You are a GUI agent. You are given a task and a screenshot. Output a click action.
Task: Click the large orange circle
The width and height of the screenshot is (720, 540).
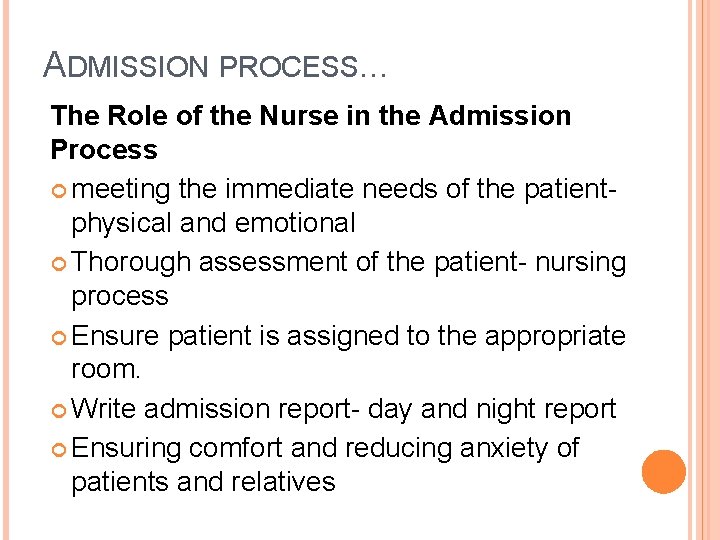(664, 472)
